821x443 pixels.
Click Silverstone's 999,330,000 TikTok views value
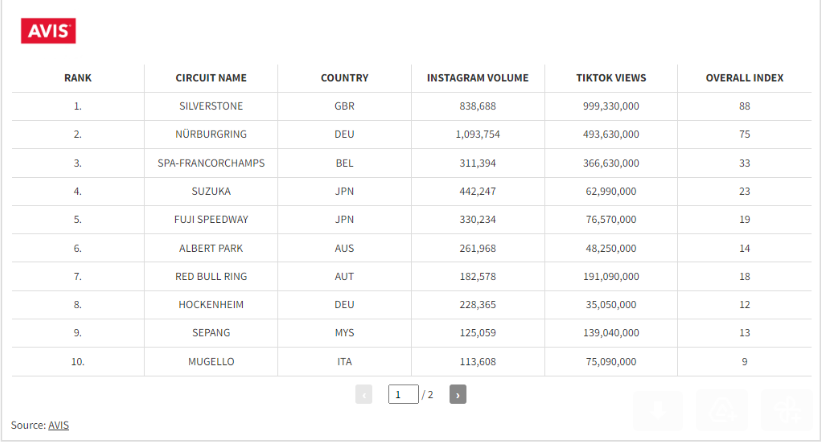coord(611,106)
